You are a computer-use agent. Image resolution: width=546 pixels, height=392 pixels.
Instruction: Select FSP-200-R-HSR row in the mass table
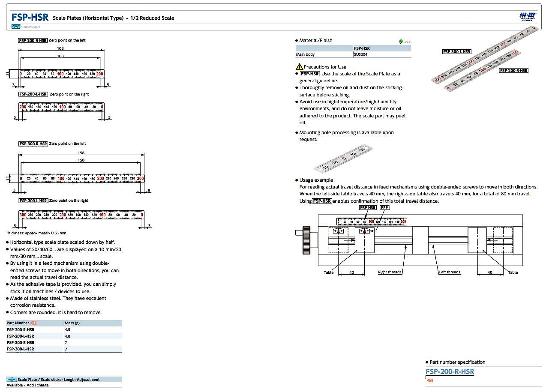64,330
